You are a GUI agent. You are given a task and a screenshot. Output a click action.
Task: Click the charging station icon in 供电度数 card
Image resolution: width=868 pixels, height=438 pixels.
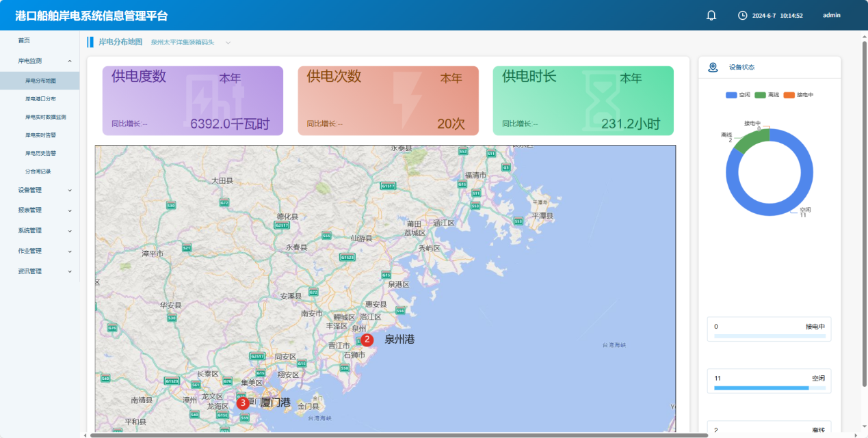[x=218, y=102]
